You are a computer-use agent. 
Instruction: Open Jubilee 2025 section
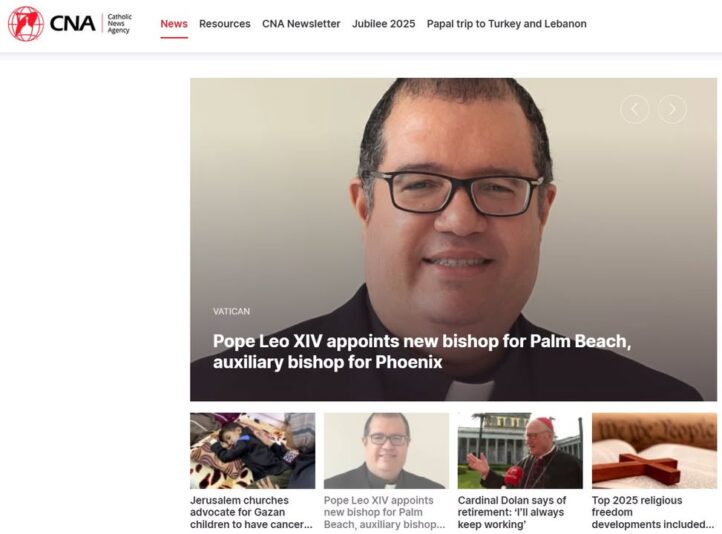coord(384,23)
